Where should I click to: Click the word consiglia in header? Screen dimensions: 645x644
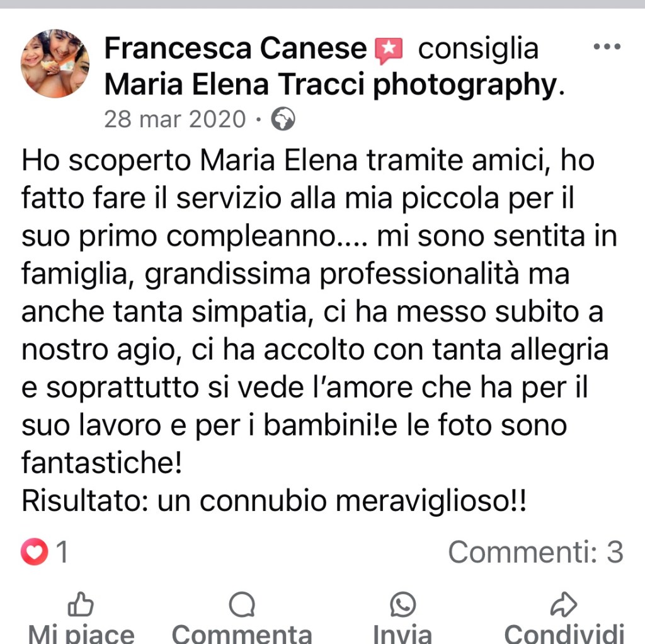coord(478,49)
